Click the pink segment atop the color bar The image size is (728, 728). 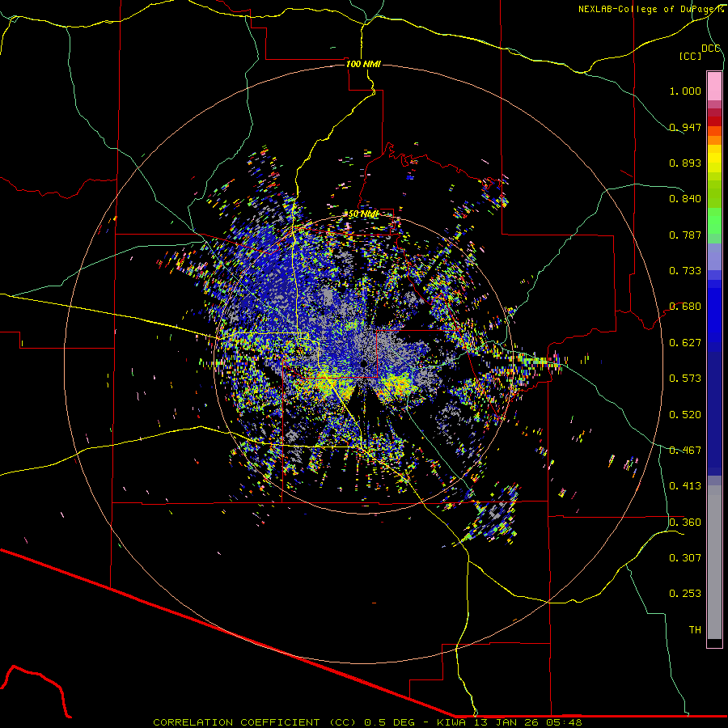[714, 86]
